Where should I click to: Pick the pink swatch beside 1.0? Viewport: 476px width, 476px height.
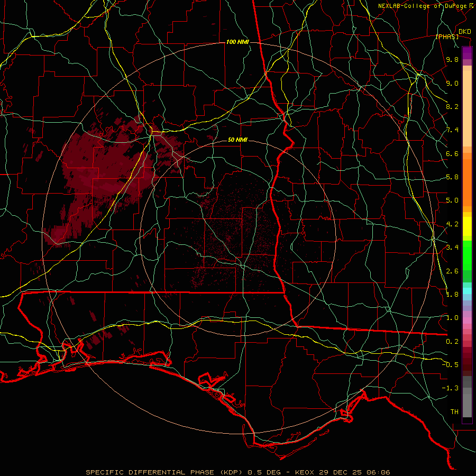[467, 321]
